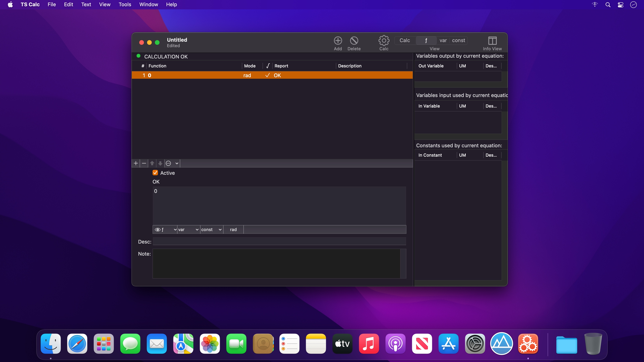The image size is (644, 362).
Task: Click the Desc input field
Action: click(279, 242)
